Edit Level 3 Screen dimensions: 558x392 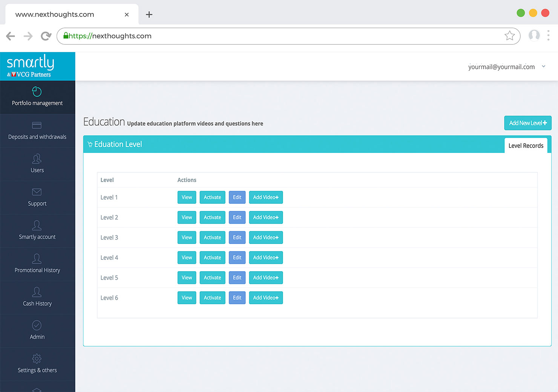click(237, 238)
